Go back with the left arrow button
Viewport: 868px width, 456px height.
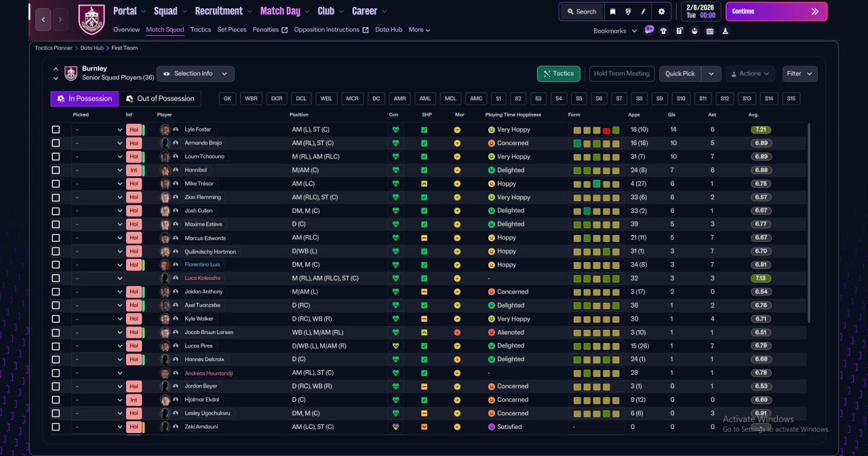click(43, 20)
